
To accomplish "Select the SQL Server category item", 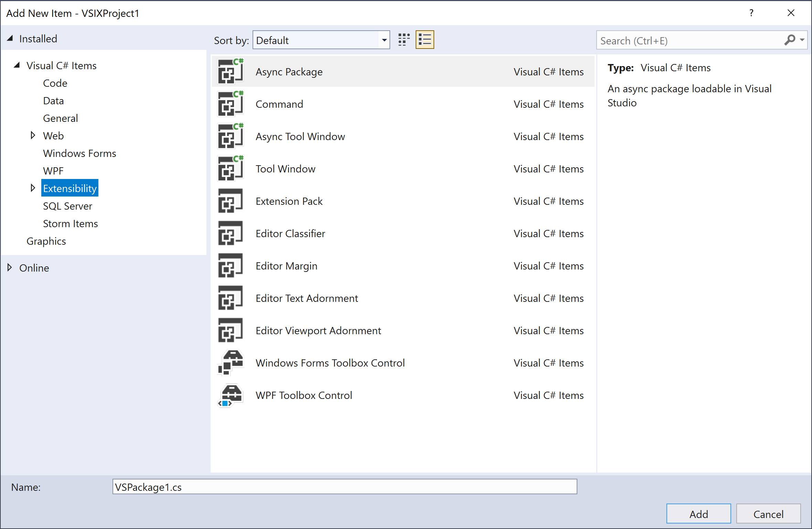I will tap(67, 206).
